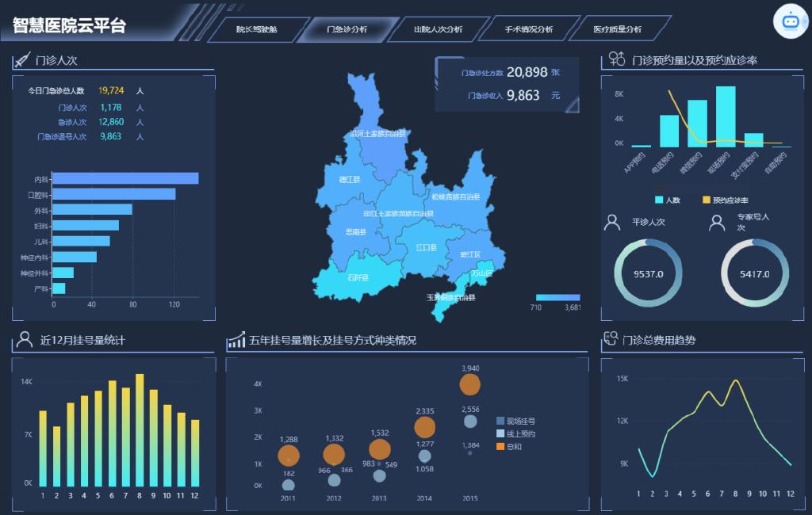Click the user icon beside 近12月挂号量统计
The width and height of the screenshot is (812, 515).
point(24,341)
